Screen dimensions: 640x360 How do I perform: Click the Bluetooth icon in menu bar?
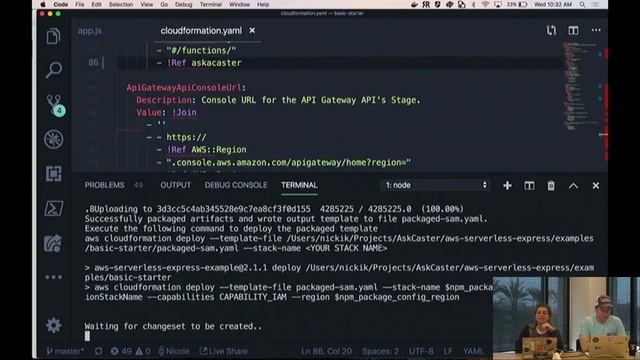point(473,4)
